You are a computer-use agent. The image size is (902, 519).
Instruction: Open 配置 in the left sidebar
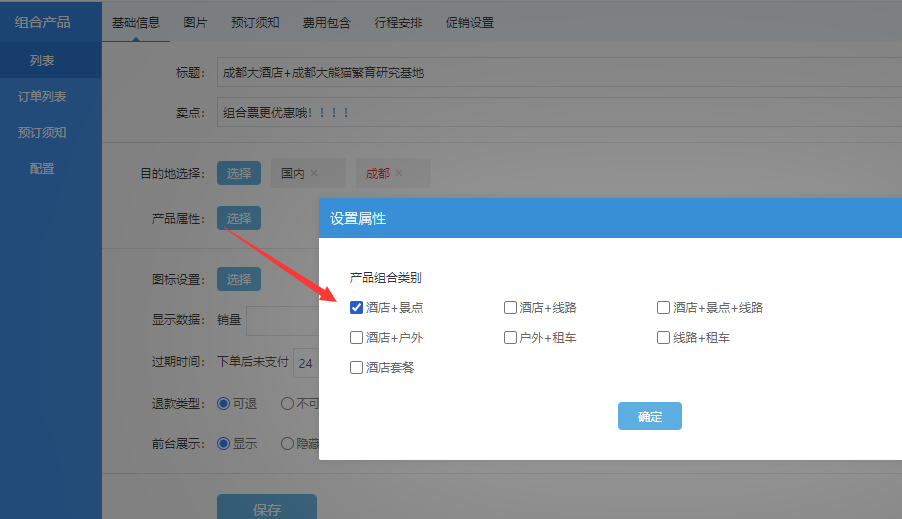[42, 169]
